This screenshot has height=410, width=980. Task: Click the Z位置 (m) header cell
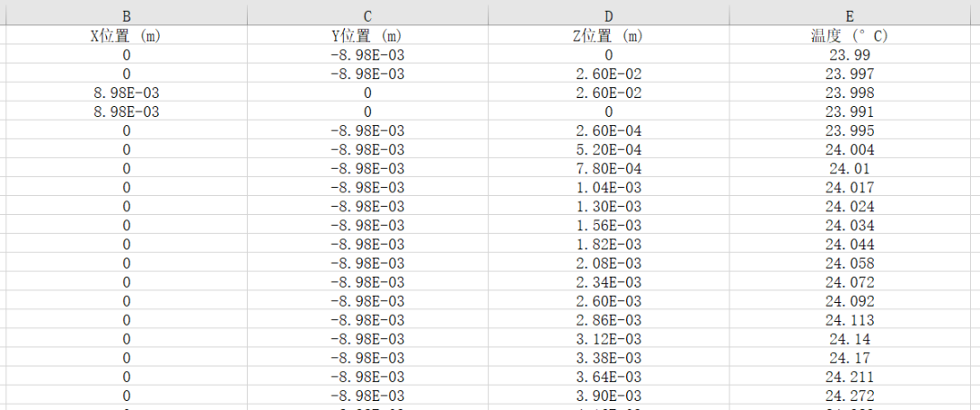pos(608,35)
